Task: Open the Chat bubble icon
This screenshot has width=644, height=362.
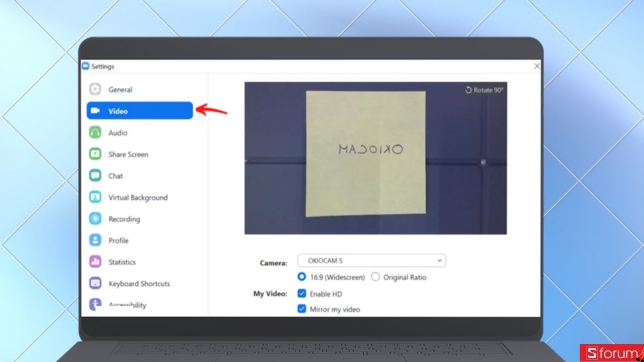Action: coord(95,175)
